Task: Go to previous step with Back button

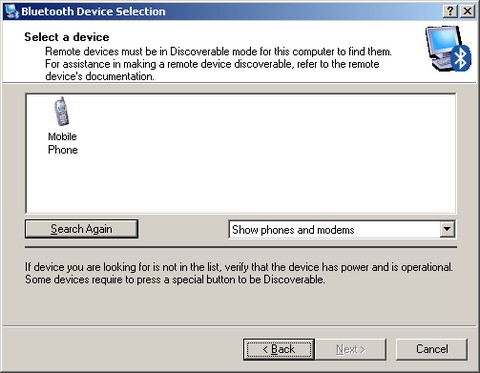Action: [279, 349]
